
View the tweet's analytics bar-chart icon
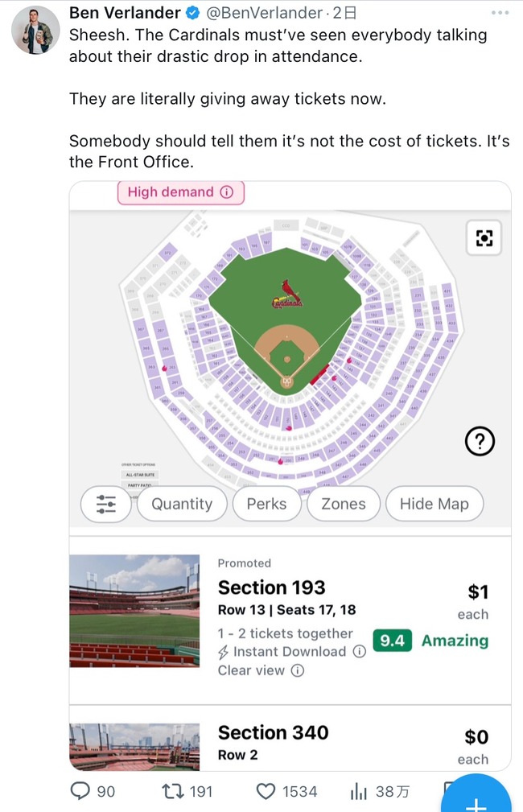click(358, 791)
